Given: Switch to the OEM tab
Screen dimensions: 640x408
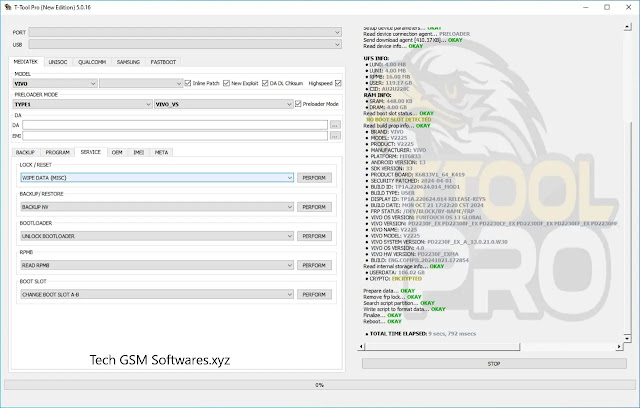Looking at the screenshot, I should click(117, 152).
